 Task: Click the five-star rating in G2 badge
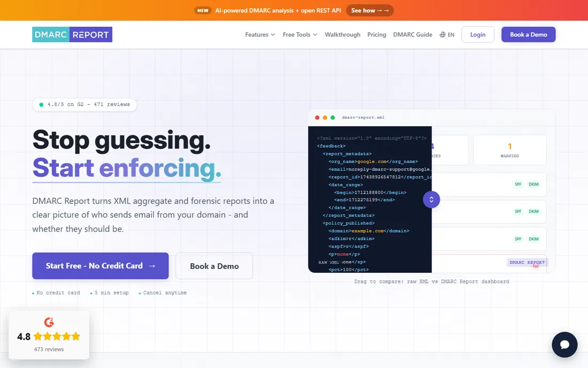point(57,336)
